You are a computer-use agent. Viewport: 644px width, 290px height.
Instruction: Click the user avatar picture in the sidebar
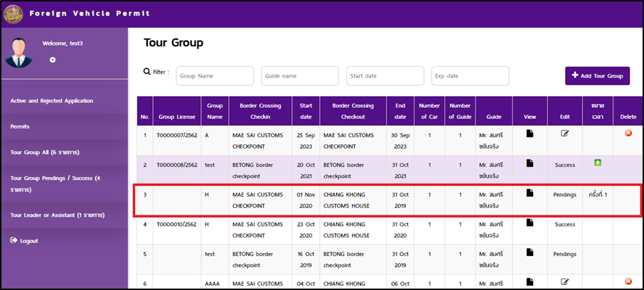(x=19, y=52)
